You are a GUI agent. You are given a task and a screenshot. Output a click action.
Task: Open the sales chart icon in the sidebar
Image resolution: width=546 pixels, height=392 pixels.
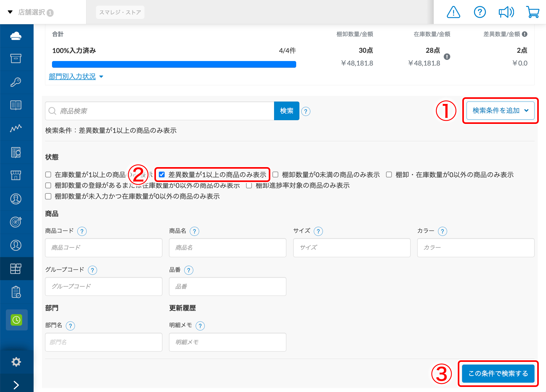pos(16,129)
